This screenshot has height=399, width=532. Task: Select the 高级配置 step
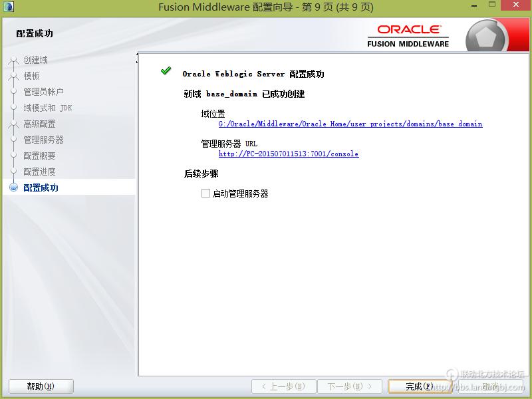click(40, 124)
